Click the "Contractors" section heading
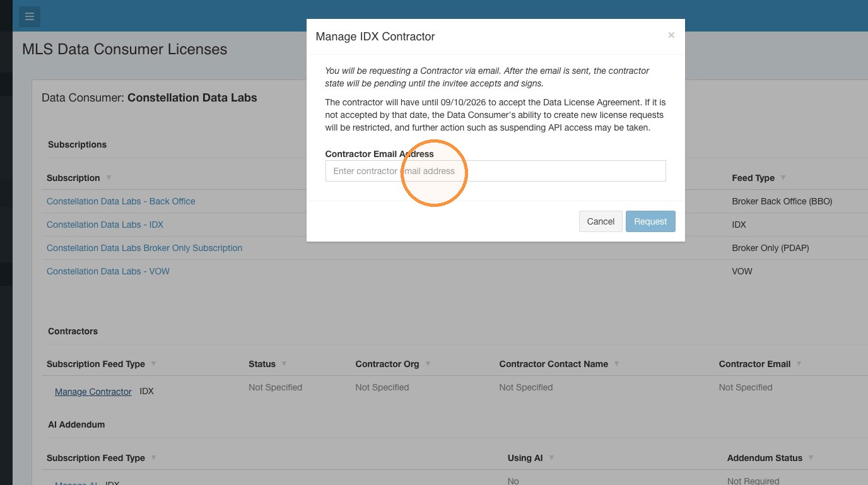This screenshot has height=485, width=868. [73, 331]
